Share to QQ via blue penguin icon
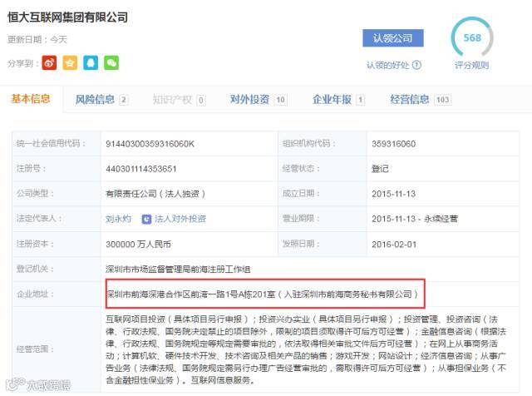Screen dimensions: 532x396 click(x=91, y=63)
